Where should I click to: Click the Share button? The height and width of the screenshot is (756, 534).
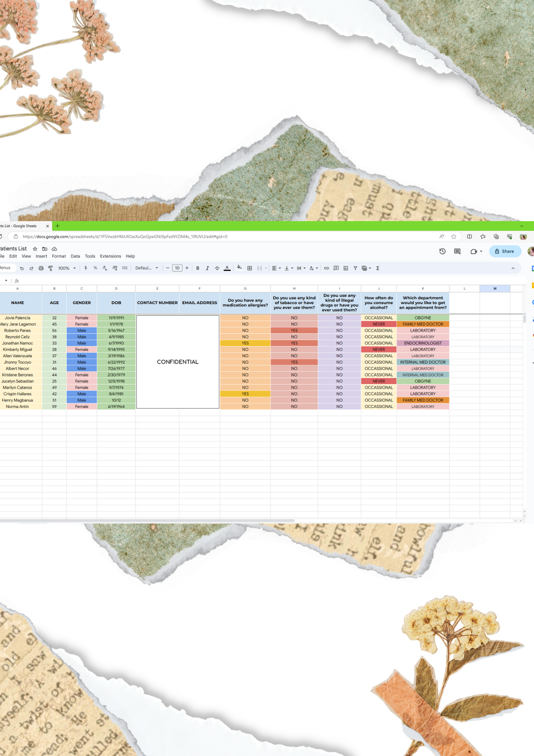coord(505,251)
